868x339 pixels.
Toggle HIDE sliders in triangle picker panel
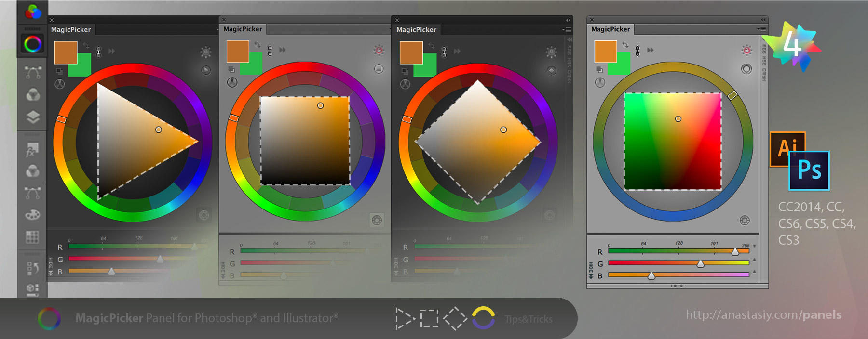click(51, 266)
